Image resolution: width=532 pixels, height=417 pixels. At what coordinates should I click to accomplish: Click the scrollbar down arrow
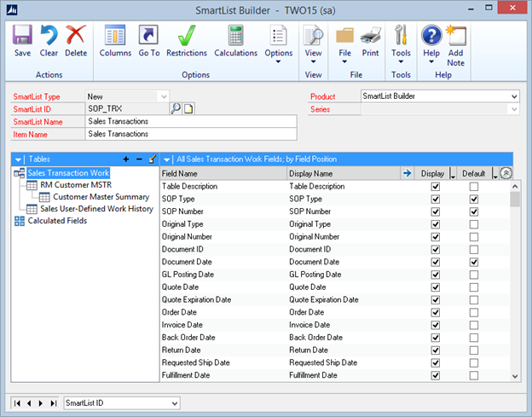[x=515, y=376]
